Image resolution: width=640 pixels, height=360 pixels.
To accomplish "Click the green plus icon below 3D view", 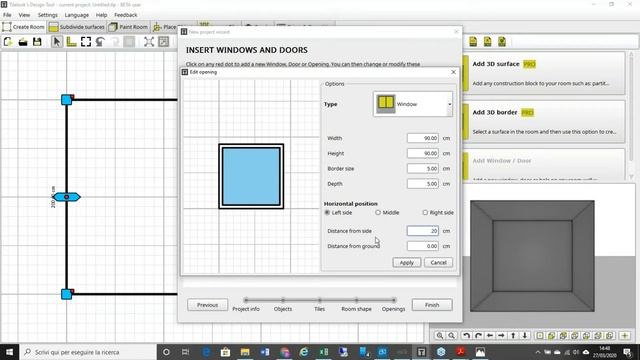I will [624, 336].
